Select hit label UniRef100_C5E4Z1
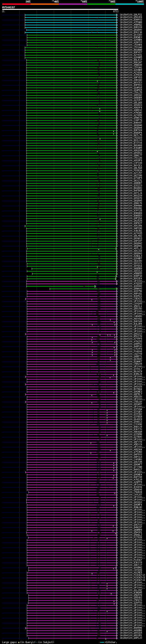The width and height of the screenshot is (146, 644). tap(131, 299)
